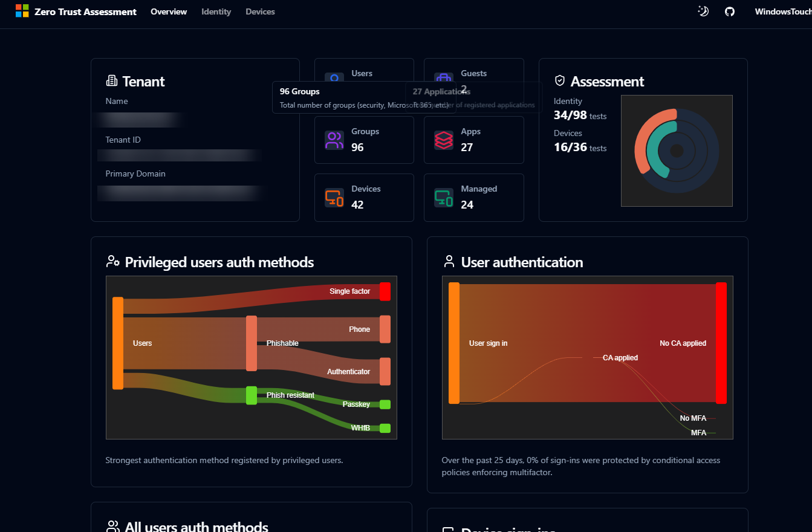Click the Microsoft logo in header
Viewport: 812px width, 532px height.
[x=22, y=11]
